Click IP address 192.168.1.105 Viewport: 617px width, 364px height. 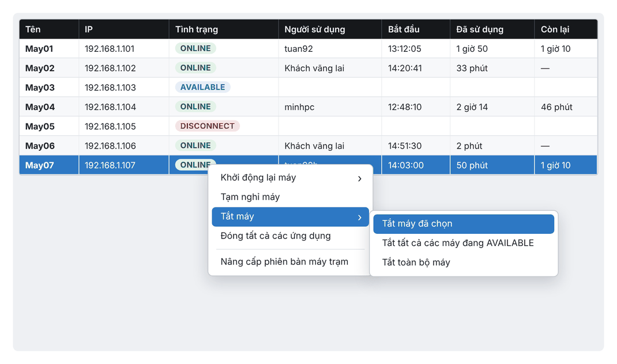click(x=110, y=126)
